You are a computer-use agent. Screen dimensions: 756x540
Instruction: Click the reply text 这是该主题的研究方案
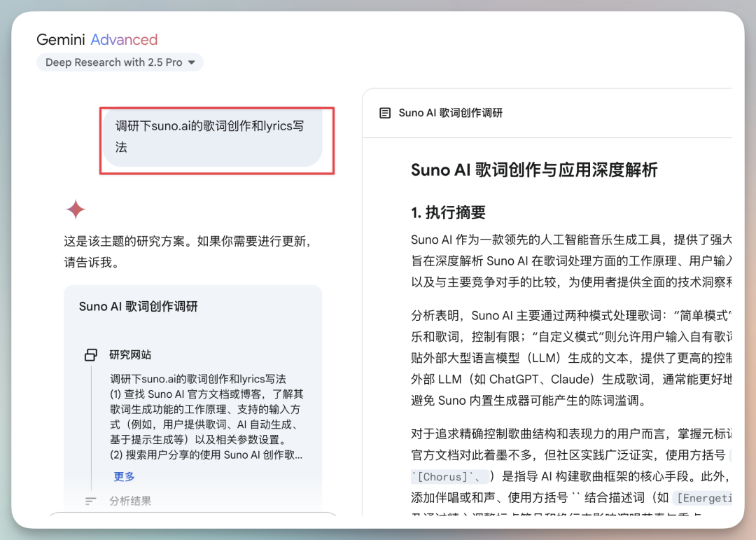coord(188,251)
